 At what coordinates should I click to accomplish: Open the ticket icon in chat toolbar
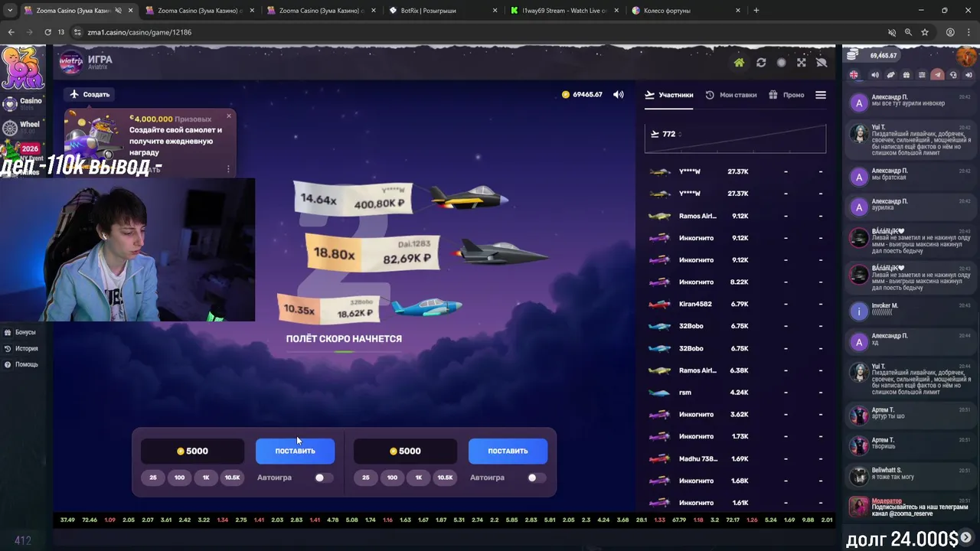pyautogui.click(x=890, y=75)
